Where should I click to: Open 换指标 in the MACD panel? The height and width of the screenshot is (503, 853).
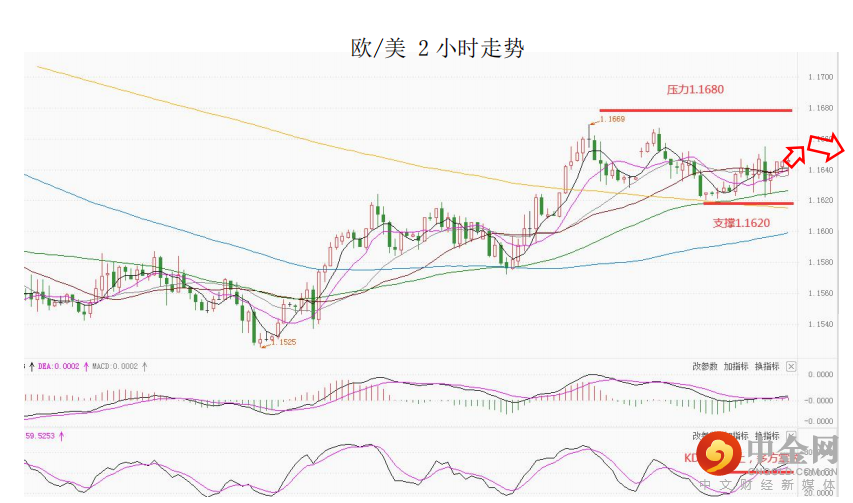click(x=766, y=367)
